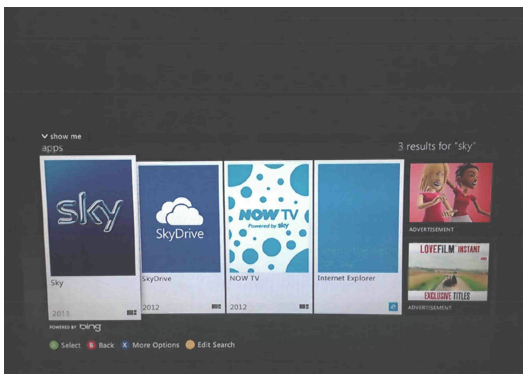Click the 'Back' label
The image size is (528, 380).
(x=106, y=345)
